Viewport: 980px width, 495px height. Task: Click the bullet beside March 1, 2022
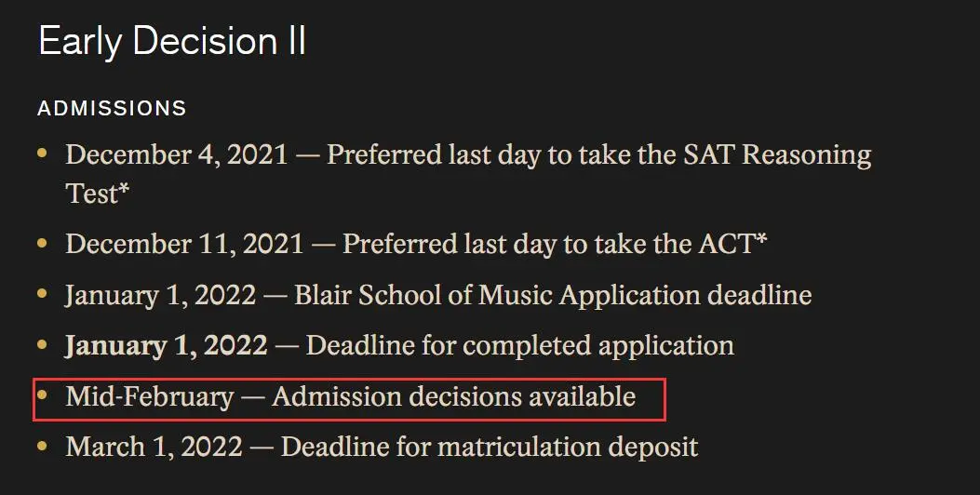point(41,444)
